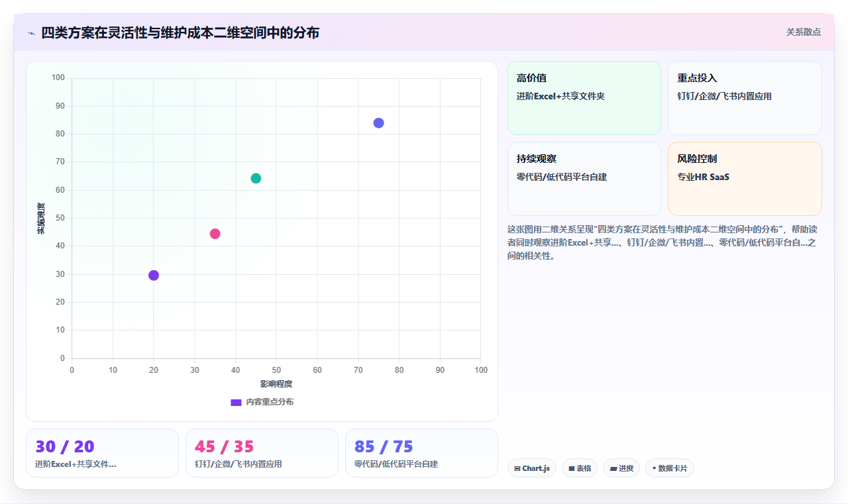The width and height of the screenshot is (848, 504).
Task: Open the 风险控制 quadrant card
Action: click(745, 179)
